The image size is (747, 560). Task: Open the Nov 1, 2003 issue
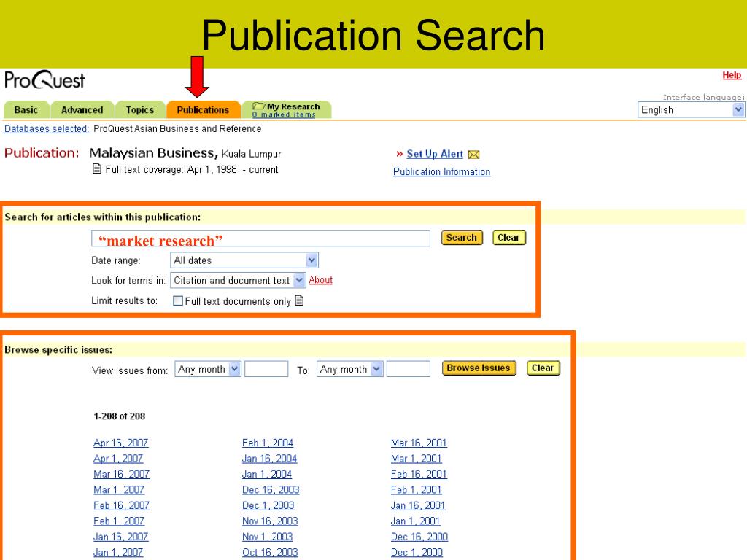tap(267, 537)
